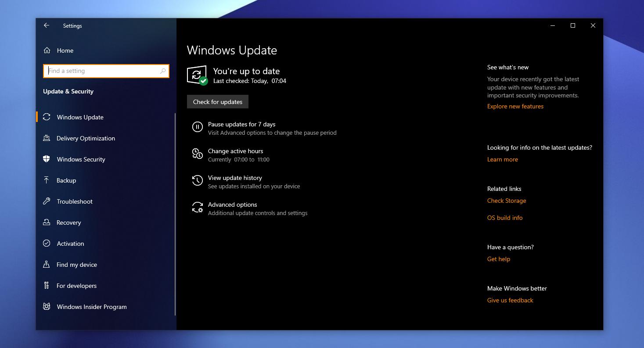This screenshot has width=644, height=348.
Task: Select the Windows Security shield icon
Action: click(47, 159)
